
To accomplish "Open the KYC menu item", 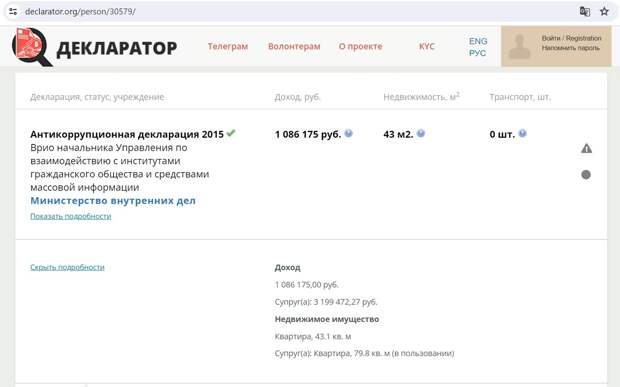I will [x=427, y=46].
